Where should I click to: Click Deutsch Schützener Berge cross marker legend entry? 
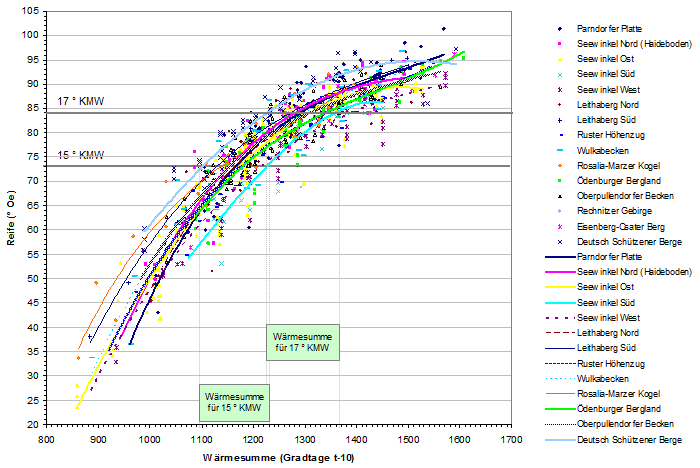click(620, 242)
